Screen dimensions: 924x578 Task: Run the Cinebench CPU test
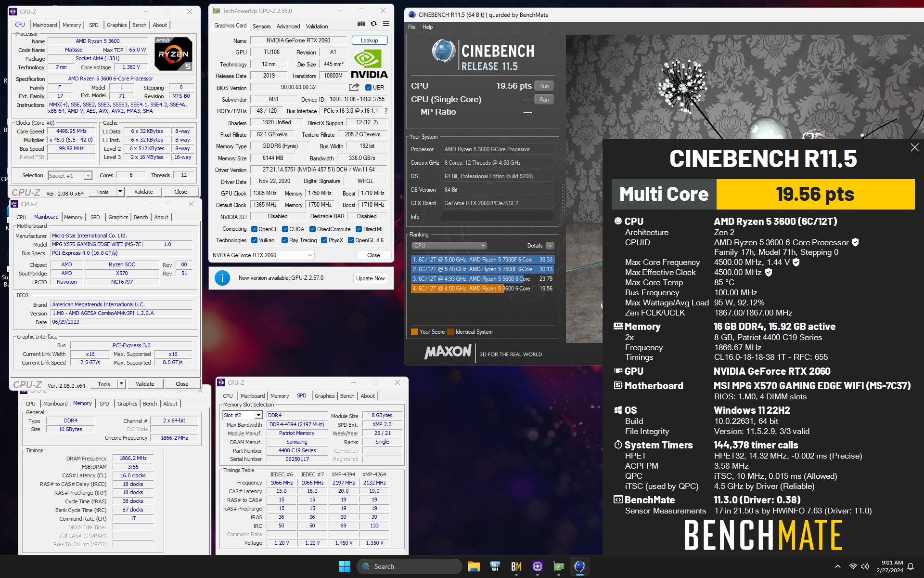click(544, 86)
